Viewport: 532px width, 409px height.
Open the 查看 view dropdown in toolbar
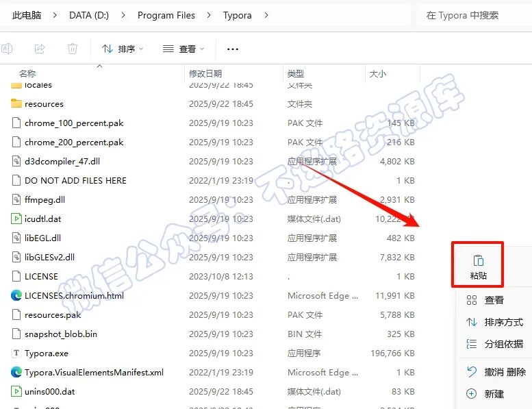(x=183, y=49)
